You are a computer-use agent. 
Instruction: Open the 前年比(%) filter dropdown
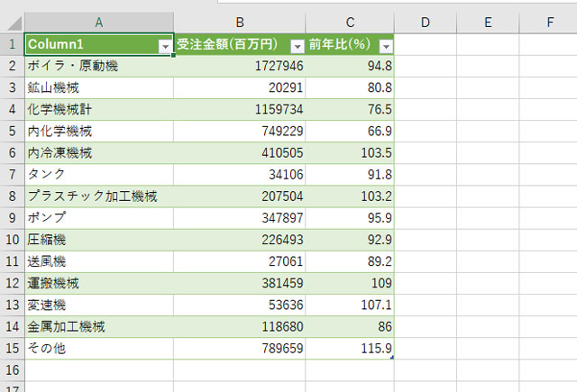pyautogui.click(x=386, y=46)
